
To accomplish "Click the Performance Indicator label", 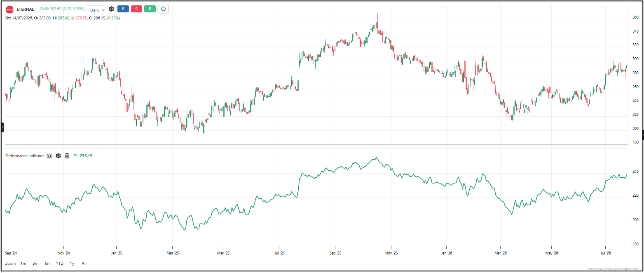I will point(24,156).
